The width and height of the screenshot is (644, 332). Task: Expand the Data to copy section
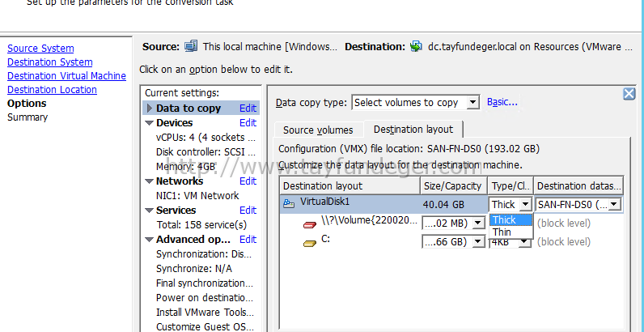point(150,109)
